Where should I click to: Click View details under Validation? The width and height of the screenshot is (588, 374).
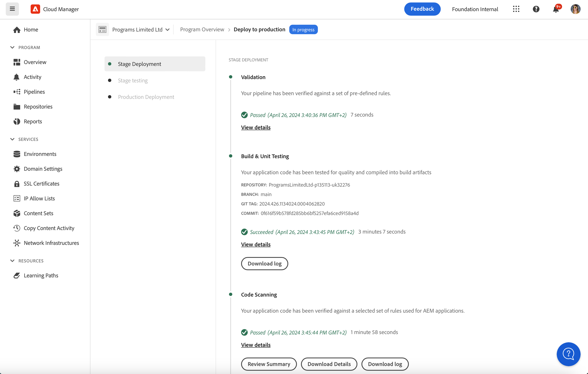255,127
